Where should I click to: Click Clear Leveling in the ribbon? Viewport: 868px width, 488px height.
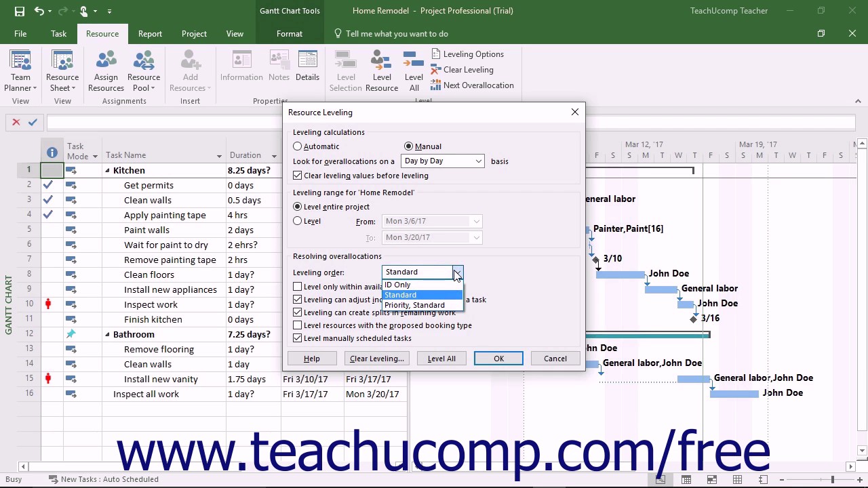[x=462, y=70]
